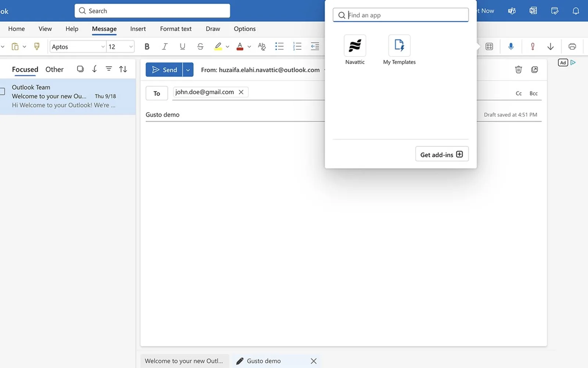The height and width of the screenshot is (368, 588).
Task: Apply red font color
Action: pos(240,46)
